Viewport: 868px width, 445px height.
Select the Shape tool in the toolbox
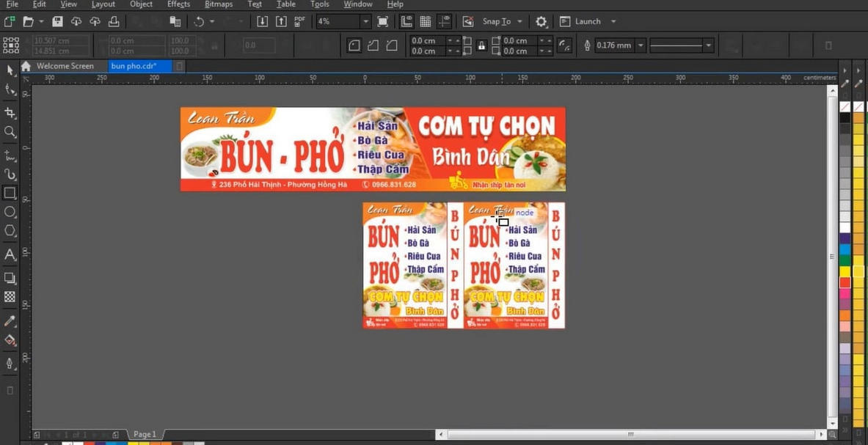(x=10, y=88)
